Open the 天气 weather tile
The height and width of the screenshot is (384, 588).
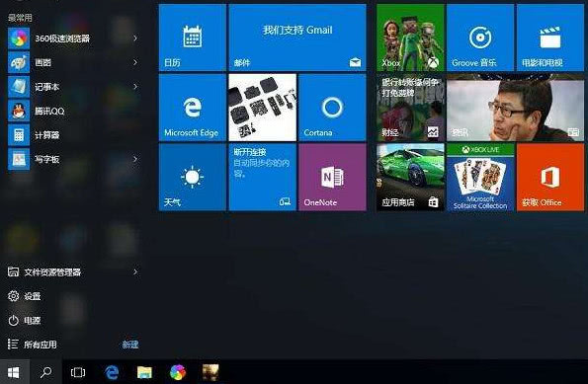tap(193, 178)
